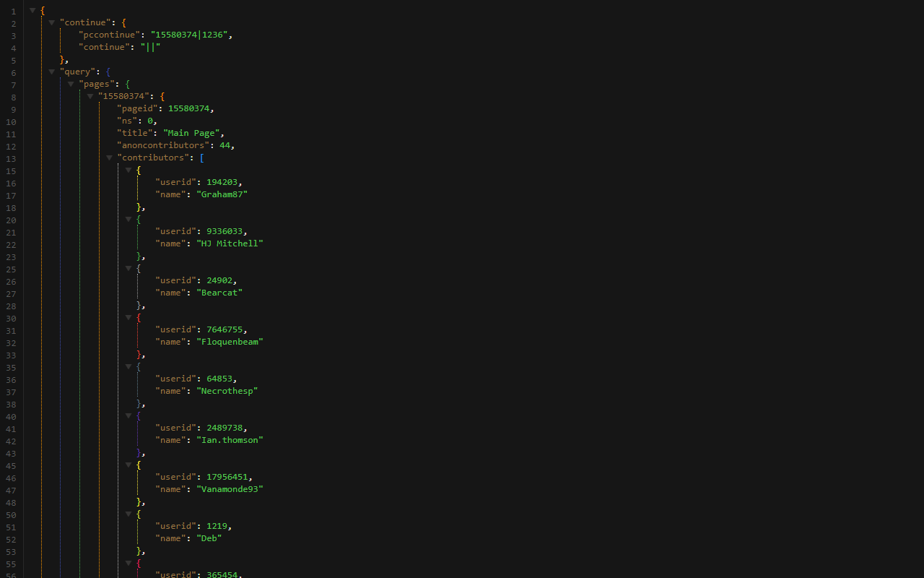Click the "pageid" key
Image resolution: width=924 pixels, height=578 pixels.
[137, 108]
